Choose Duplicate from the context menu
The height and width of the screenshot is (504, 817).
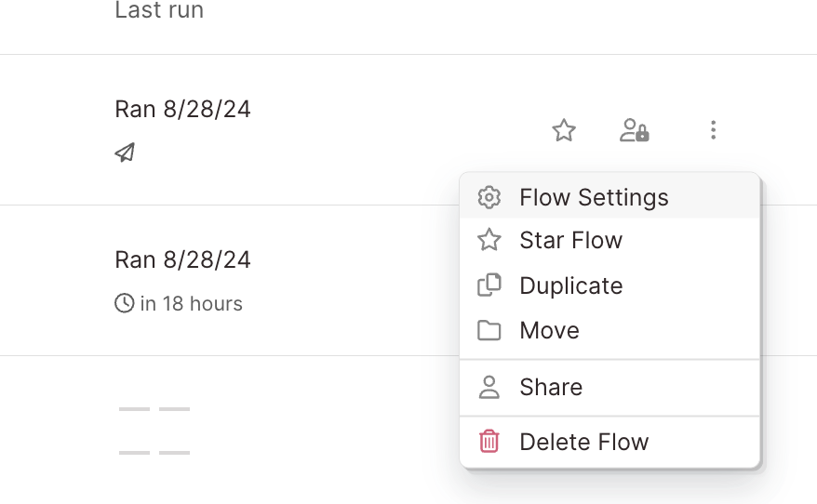tap(609, 285)
